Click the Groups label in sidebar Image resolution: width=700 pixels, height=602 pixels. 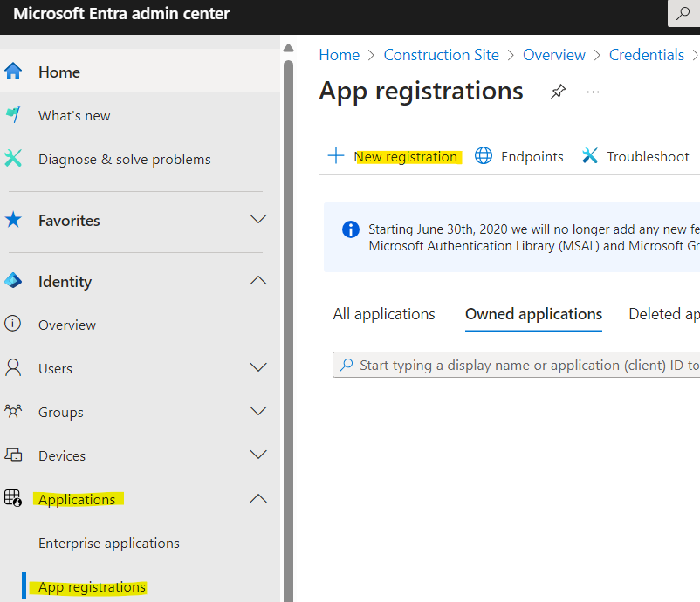coord(61,413)
